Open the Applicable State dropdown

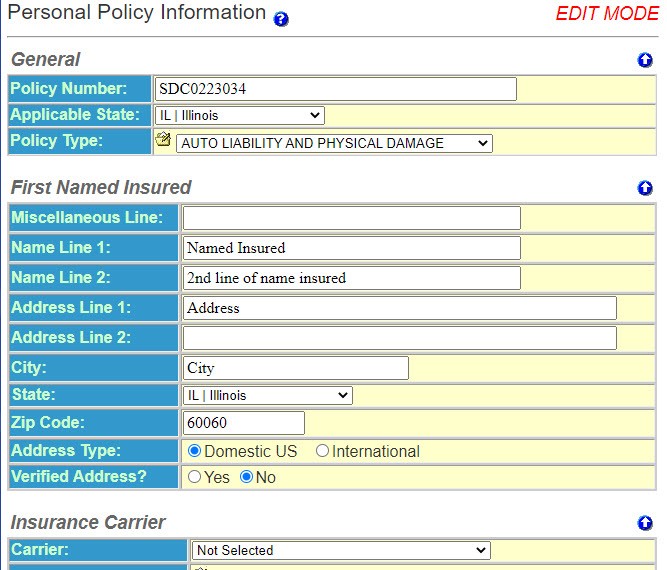click(x=239, y=115)
